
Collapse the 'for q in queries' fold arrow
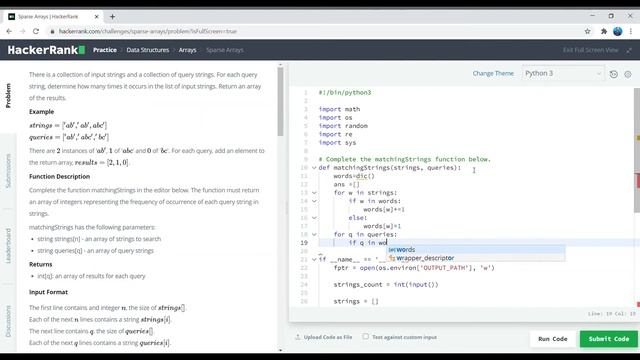coord(314,234)
